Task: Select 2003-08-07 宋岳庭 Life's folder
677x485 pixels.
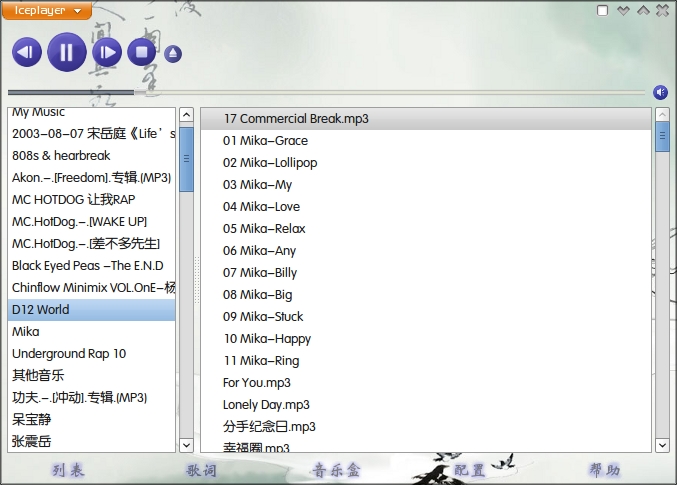Action: tap(92, 133)
